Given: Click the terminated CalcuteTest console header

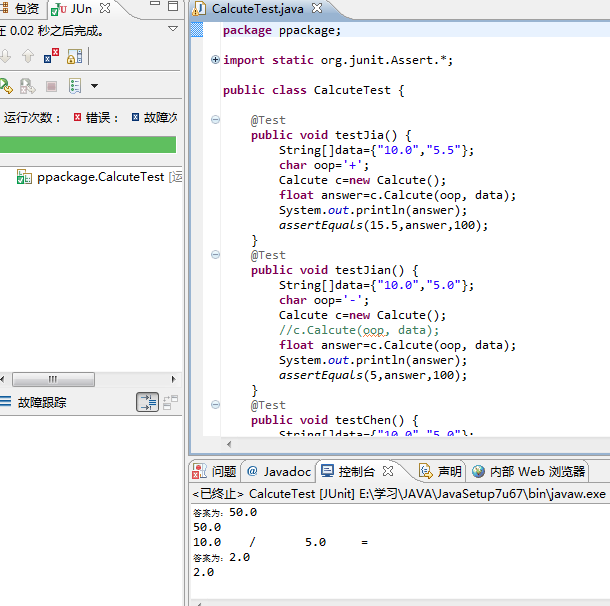Looking at the screenshot, I should pyautogui.click(x=399, y=494).
